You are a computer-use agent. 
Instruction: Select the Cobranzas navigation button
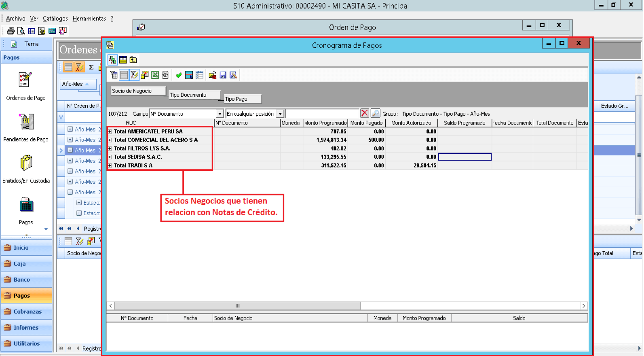(27, 311)
